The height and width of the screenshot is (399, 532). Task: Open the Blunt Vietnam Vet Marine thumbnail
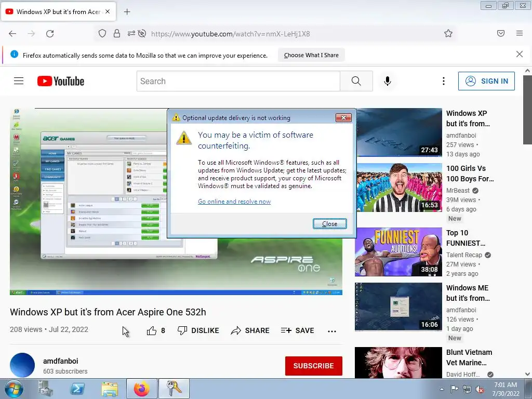[x=398, y=362]
